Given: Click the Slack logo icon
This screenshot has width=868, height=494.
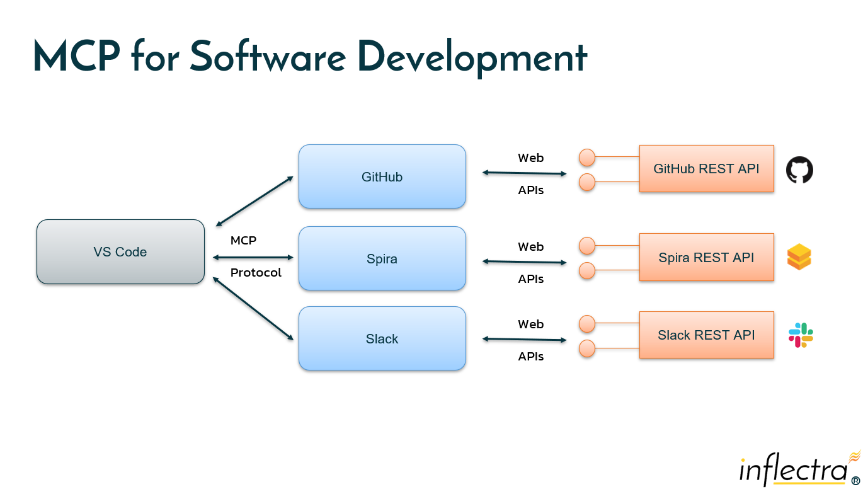Looking at the screenshot, I should pos(801,335).
